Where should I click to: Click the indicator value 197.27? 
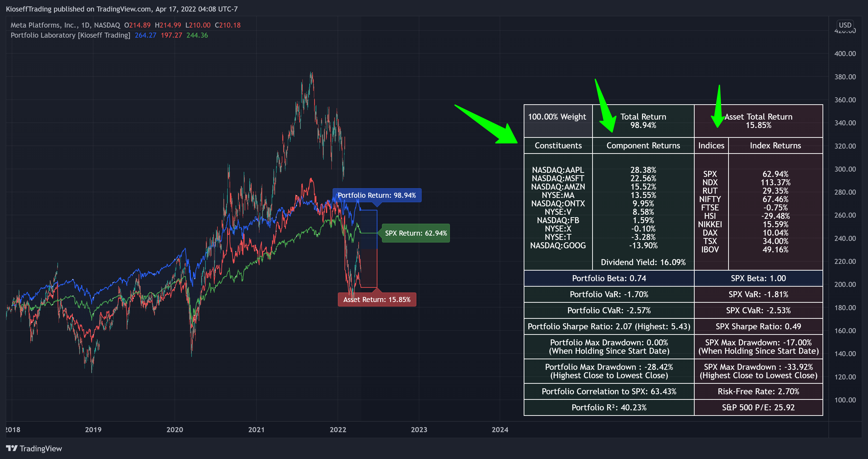[x=171, y=35]
